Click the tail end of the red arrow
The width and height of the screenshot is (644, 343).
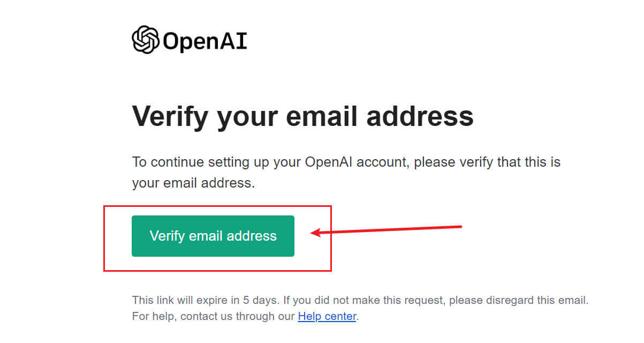[460, 226]
